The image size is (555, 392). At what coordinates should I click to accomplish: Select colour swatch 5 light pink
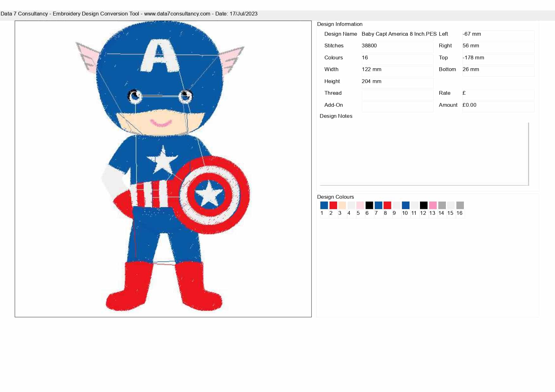pyautogui.click(x=360, y=205)
